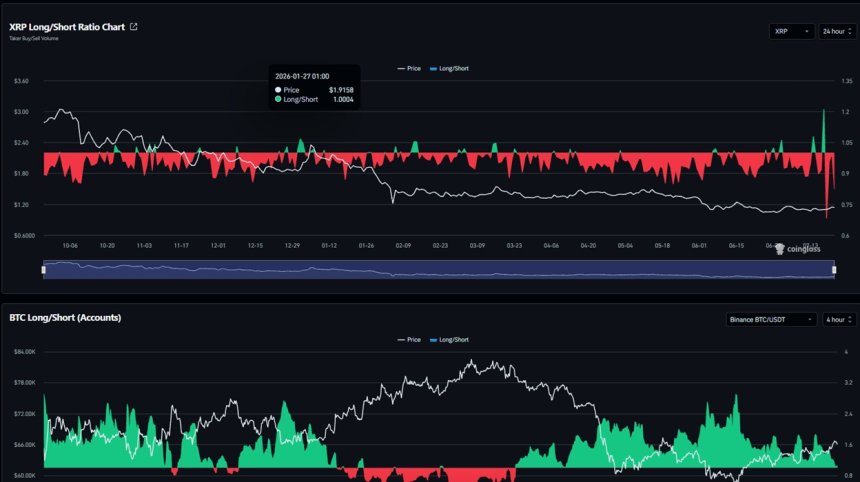Click the tooltip price value $1.9158

[341, 89]
